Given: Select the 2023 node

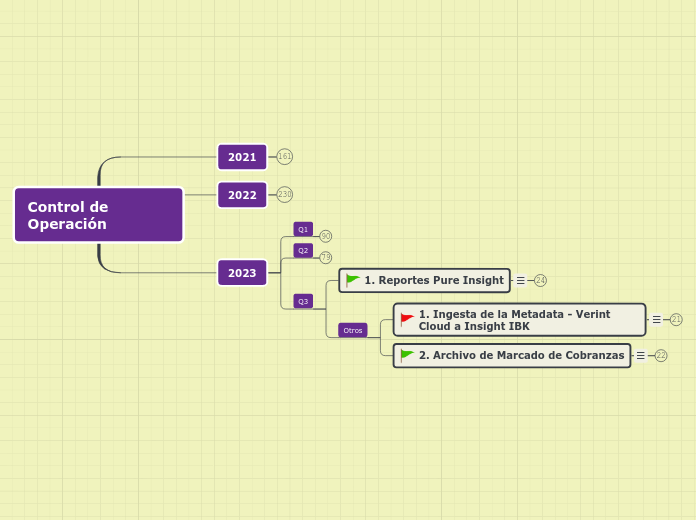Looking at the screenshot, I should point(242,273).
